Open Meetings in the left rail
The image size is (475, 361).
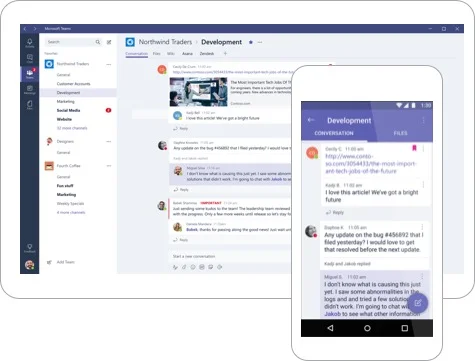point(30,89)
